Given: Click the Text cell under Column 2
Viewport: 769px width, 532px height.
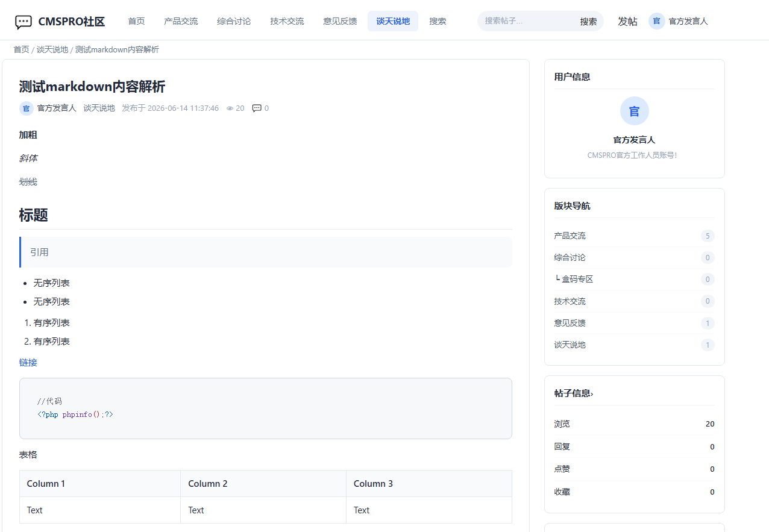Looking at the screenshot, I should click(x=263, y=510).
